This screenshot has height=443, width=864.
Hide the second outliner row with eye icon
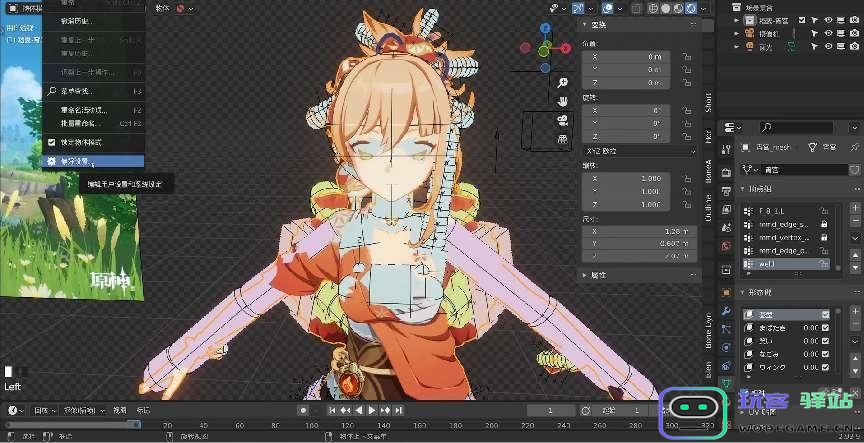[828, 34]
